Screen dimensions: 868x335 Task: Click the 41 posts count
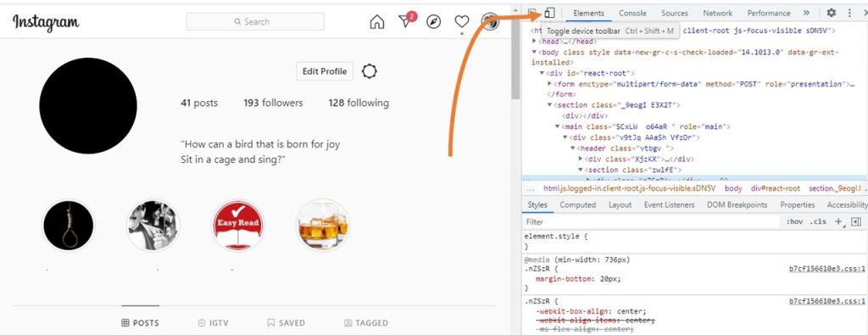point(199,103)
